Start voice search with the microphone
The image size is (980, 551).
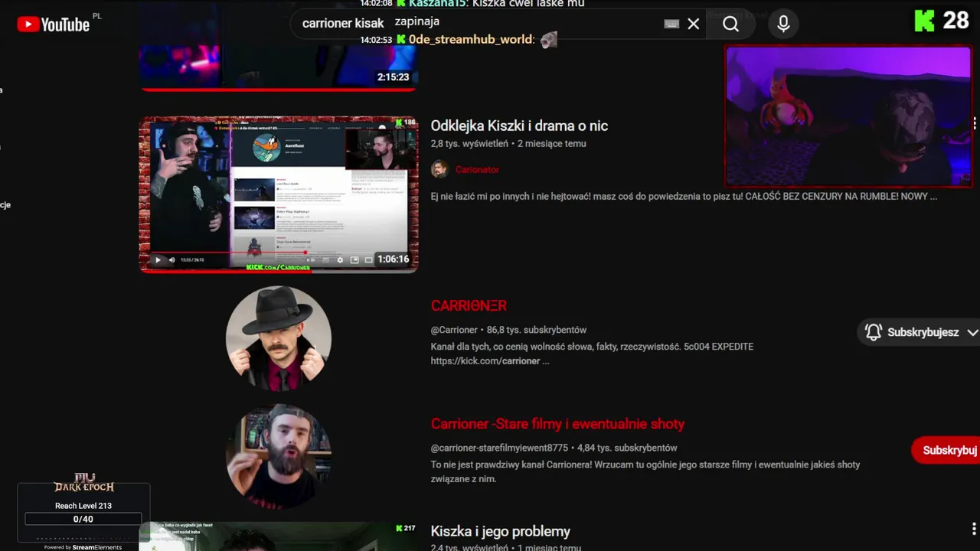[x=783, y=24]
